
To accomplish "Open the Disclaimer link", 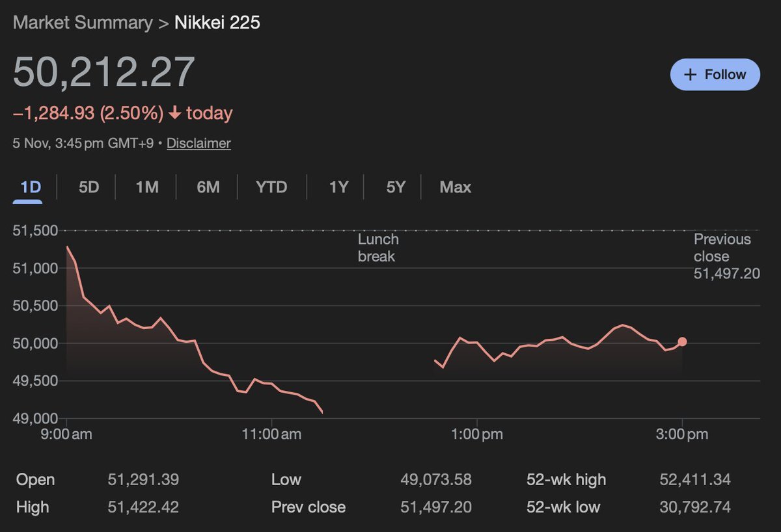I will (199, 143).
